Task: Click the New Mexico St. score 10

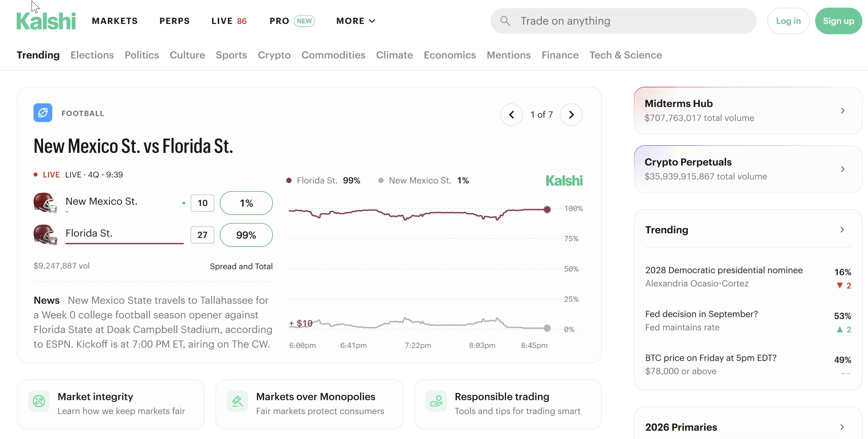Action: [202, 203]
